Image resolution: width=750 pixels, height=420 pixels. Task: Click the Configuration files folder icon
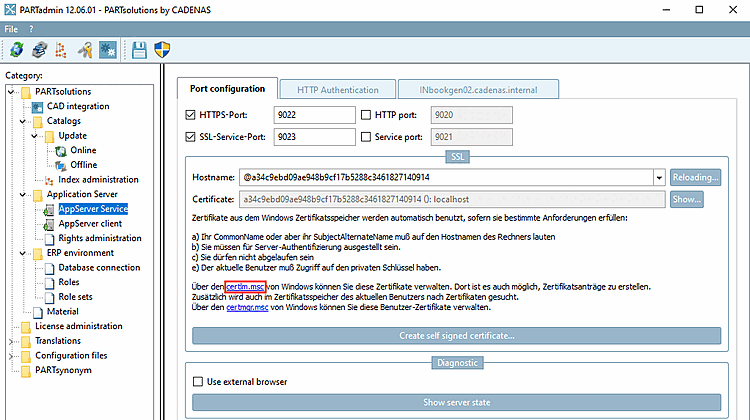coord(26,356)
